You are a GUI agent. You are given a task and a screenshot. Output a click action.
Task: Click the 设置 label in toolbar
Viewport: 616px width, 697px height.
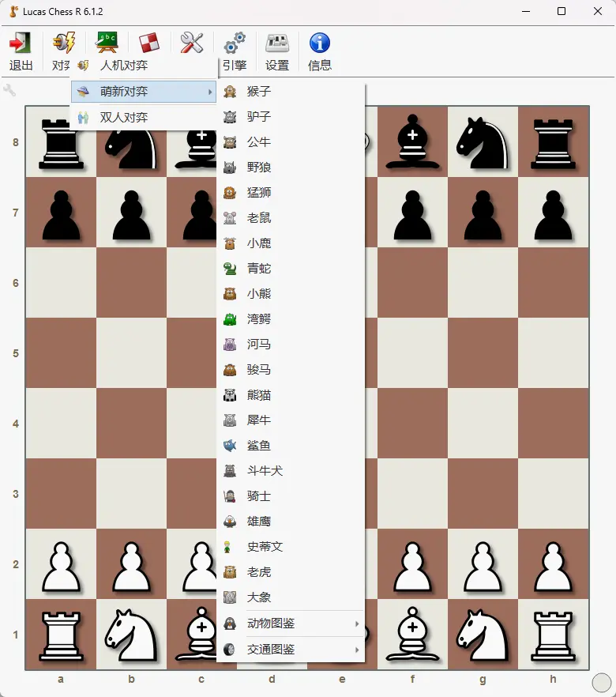coord(277,66)
